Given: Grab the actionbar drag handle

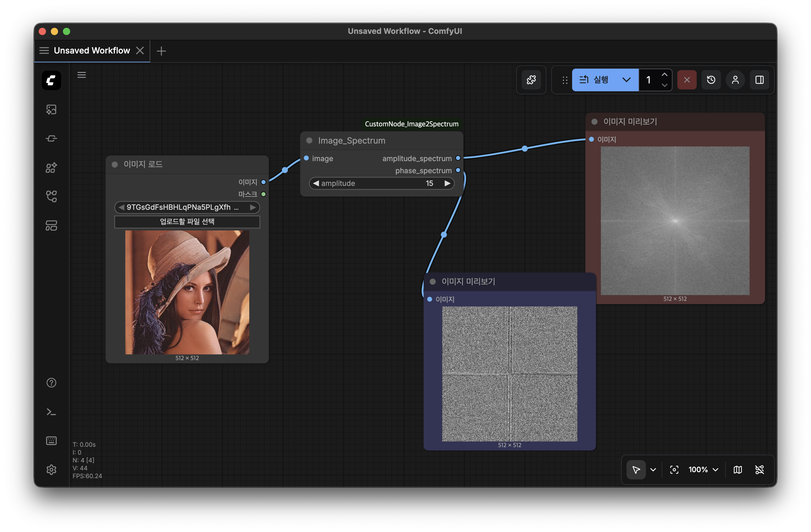Looking at the screenshot, I should click(x=565, y=80).
